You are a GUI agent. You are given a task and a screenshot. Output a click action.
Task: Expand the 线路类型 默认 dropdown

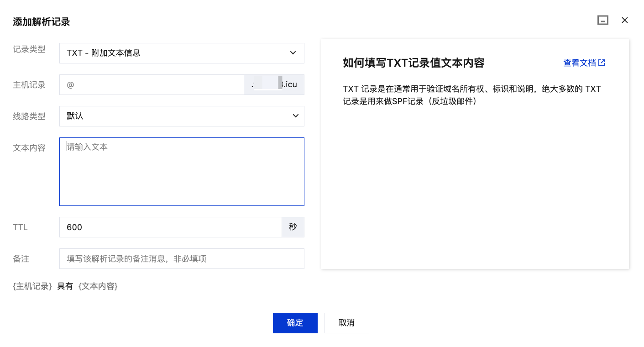(x=182, y=116)
